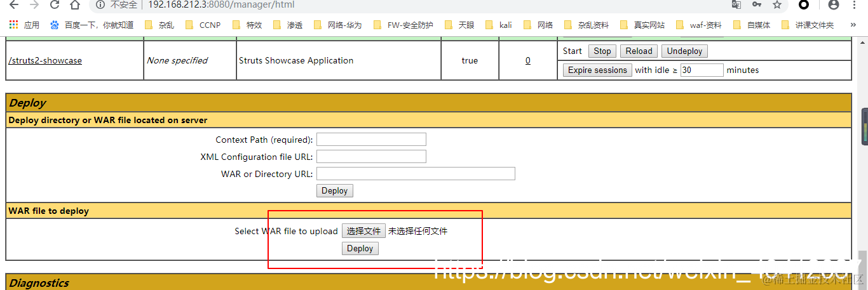Viewport: 868px width, 290px height.
Task: Open the browser home page
Action: point(75,5)
